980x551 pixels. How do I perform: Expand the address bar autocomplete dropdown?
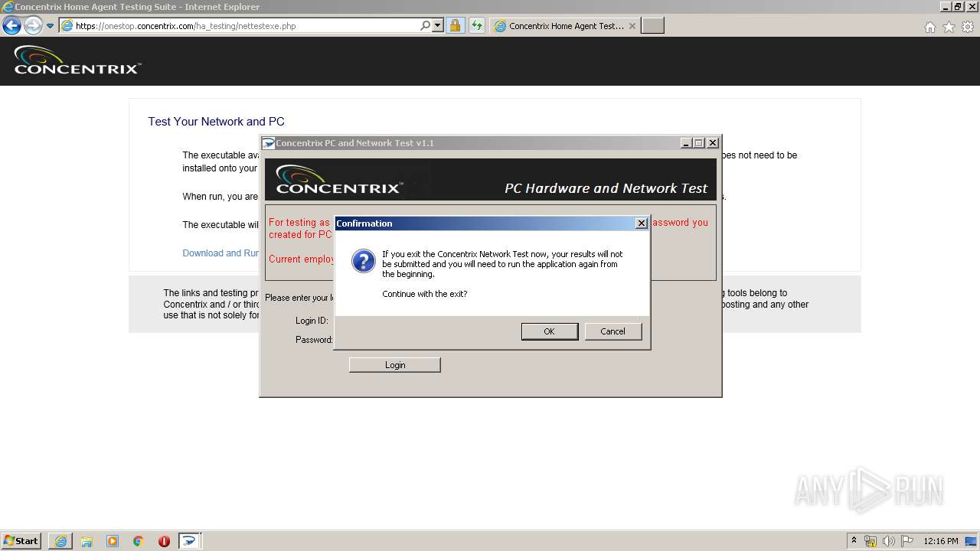tap(438, 26)
